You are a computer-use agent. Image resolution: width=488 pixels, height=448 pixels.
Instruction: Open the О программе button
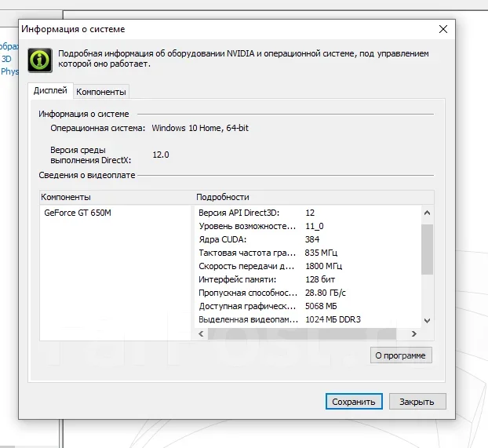[401, 355]
